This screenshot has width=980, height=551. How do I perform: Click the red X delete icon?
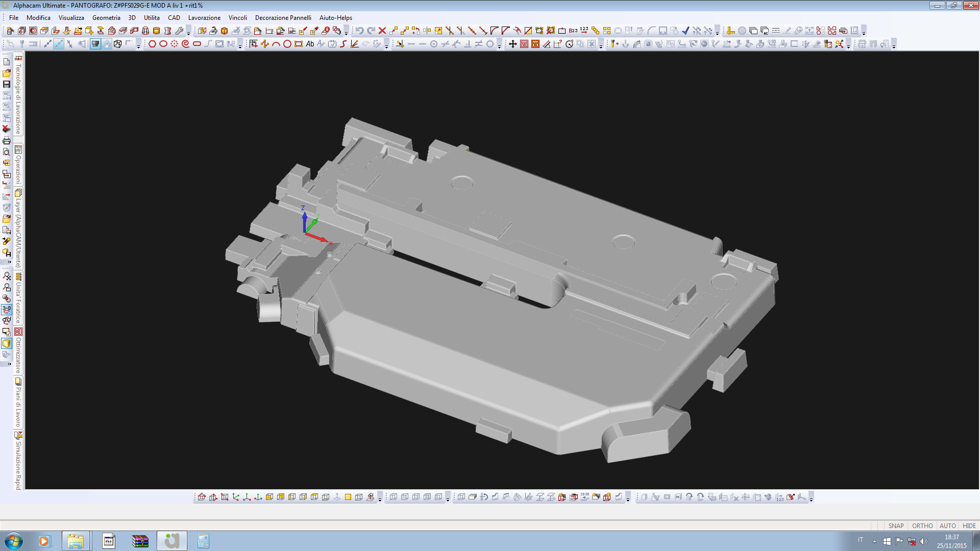tap(382, 31)
